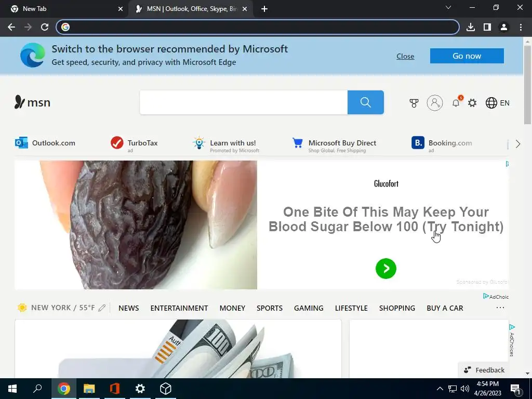Viewport: 532px width, 399px height.
Task: Click the blue MSN search magnifier button
Action: coord(365,102)
